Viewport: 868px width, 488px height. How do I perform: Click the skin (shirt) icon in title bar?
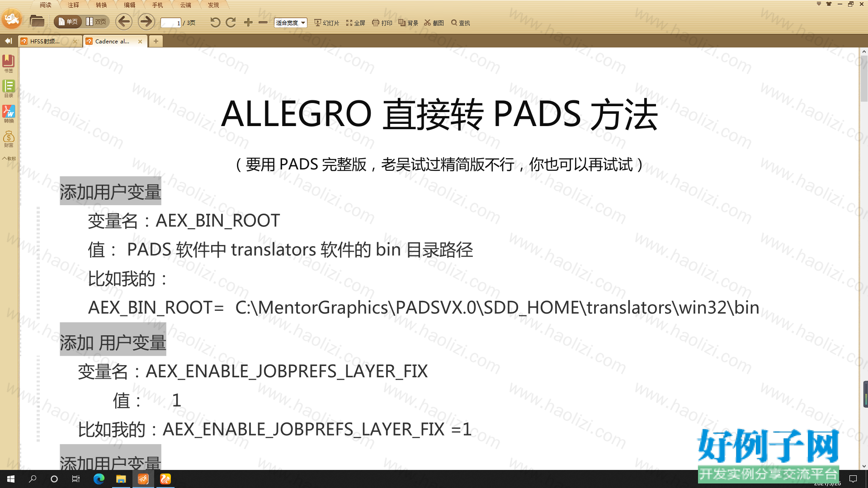coord(829,4)
